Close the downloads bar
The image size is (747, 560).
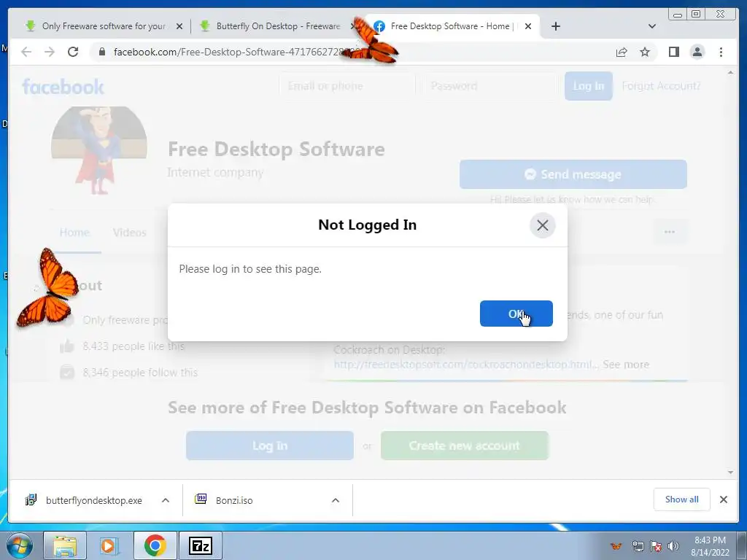pos(723,499)
